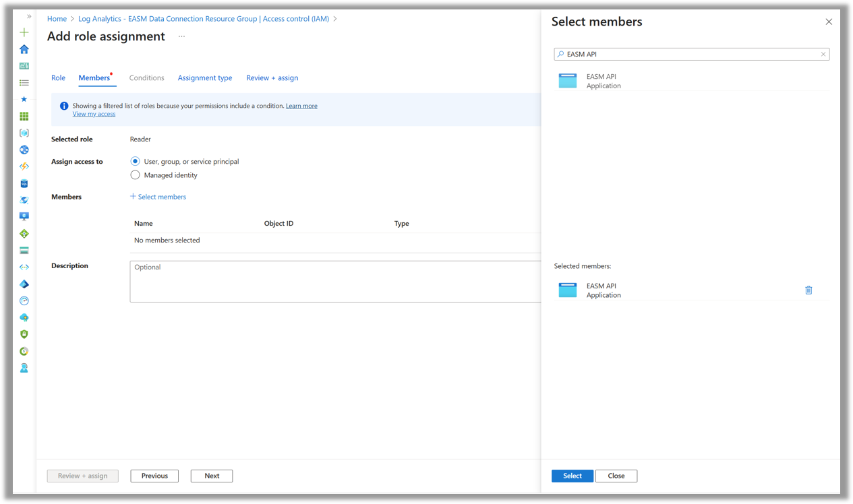
Task: Switch to the Conditions tab
Action: [x=146, y=77]
